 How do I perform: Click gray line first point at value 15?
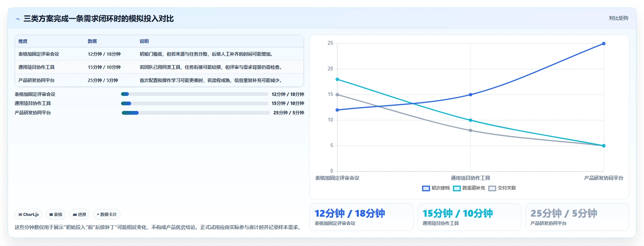click(x=337, y=95)
